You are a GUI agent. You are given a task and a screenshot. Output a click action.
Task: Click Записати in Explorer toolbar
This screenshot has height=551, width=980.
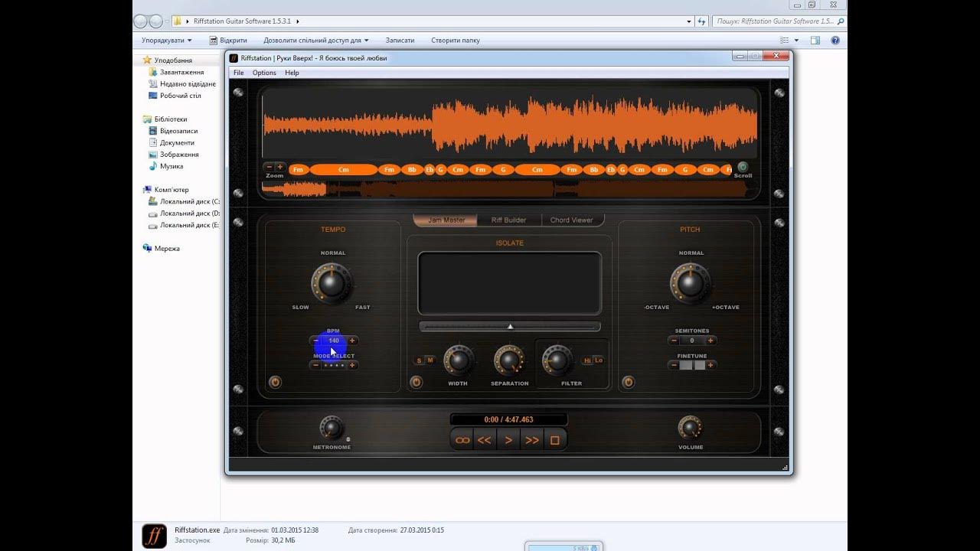click(x=400, y=40)
